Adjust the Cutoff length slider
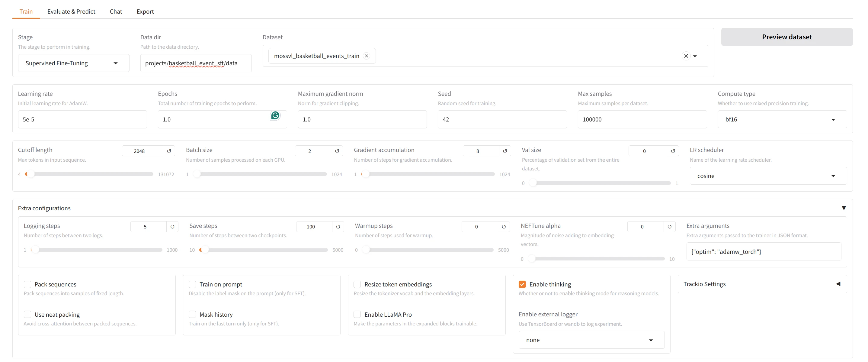The width and height of the screenshot is (868, 362). [89, 174]
